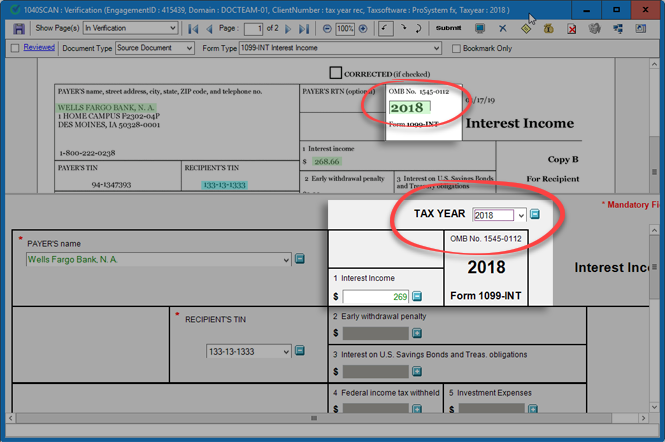This screenshot has width=665, height=442.
Task: Click the Reviewed link
Action: tap(39, 47)
